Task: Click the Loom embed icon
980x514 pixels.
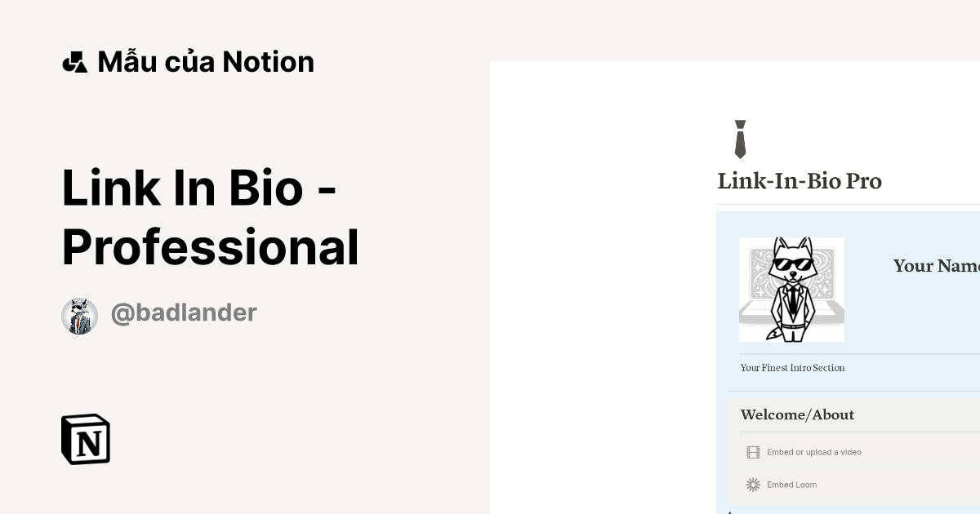Action: pyautogui.click(x=753, y=485)
